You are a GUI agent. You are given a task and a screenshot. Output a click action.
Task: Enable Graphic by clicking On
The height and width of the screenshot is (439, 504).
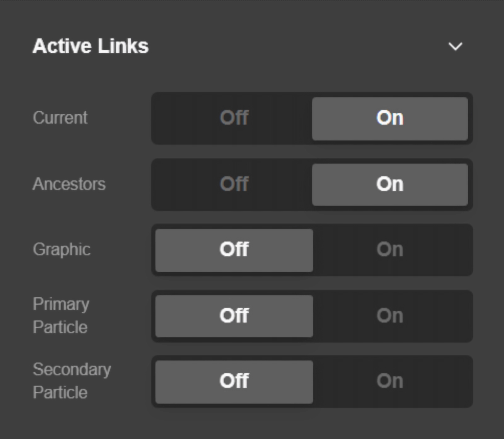click(390, 250)
